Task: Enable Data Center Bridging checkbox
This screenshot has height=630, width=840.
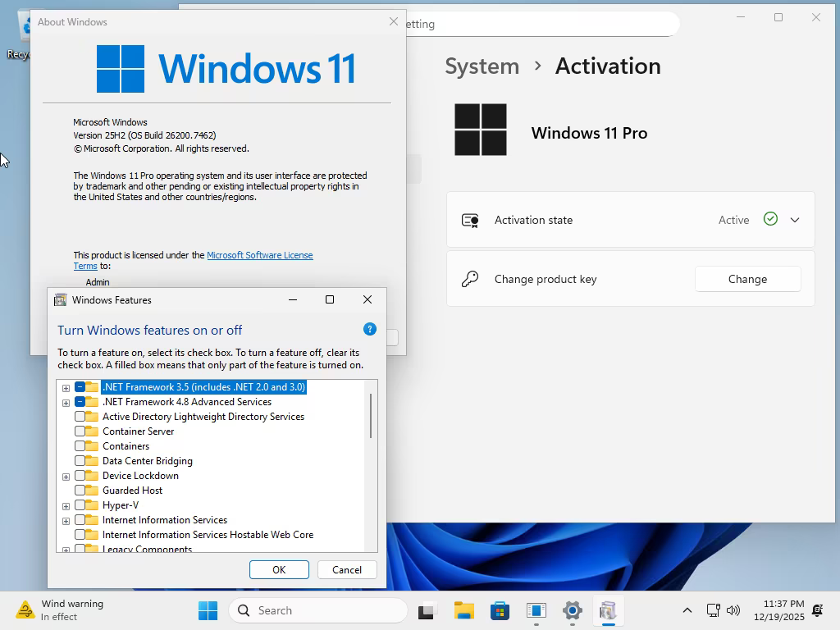Action: tap(80, 461)
